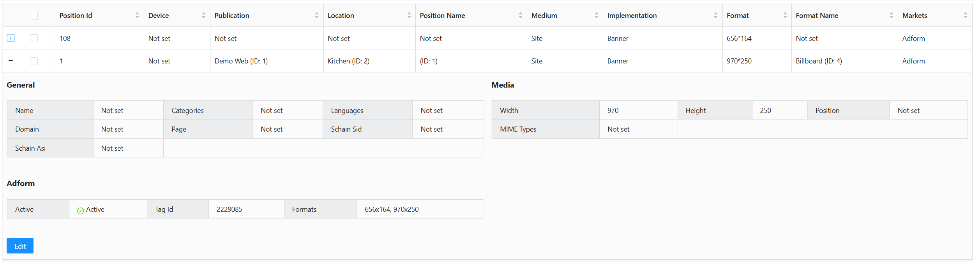The width and height of the screenshot is (980, 262).
Task: Sort by Publication column arrows
Action: (316, 16)
